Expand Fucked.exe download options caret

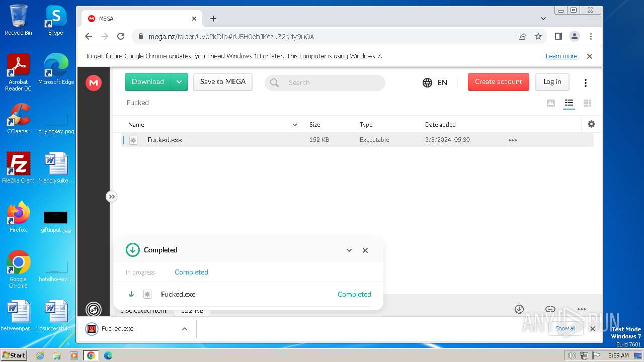click(185, 329)
